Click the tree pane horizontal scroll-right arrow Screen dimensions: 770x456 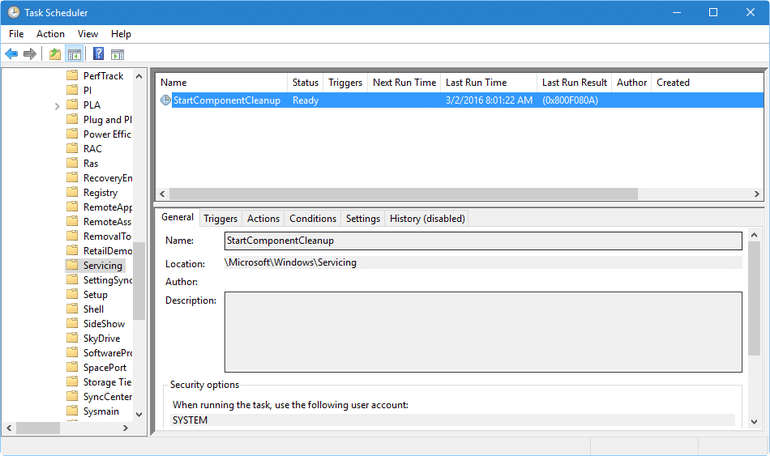[124, 427]
